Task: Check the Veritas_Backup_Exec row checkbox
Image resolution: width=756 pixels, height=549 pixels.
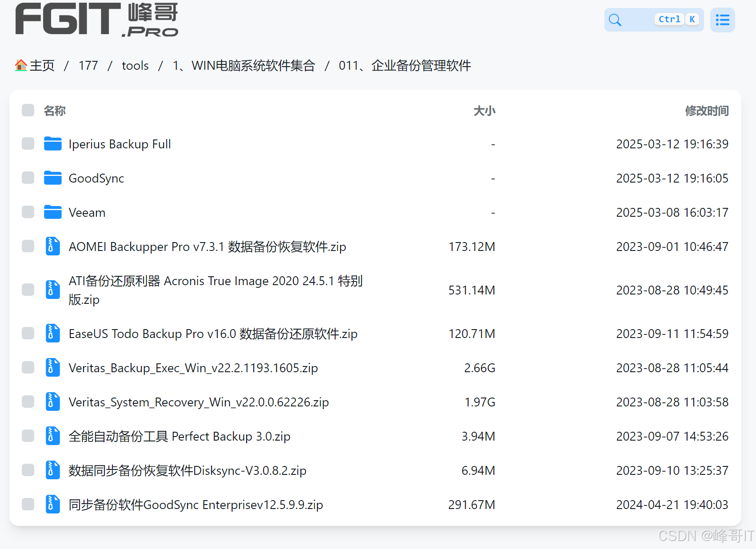Action: [x=28, y=367]
